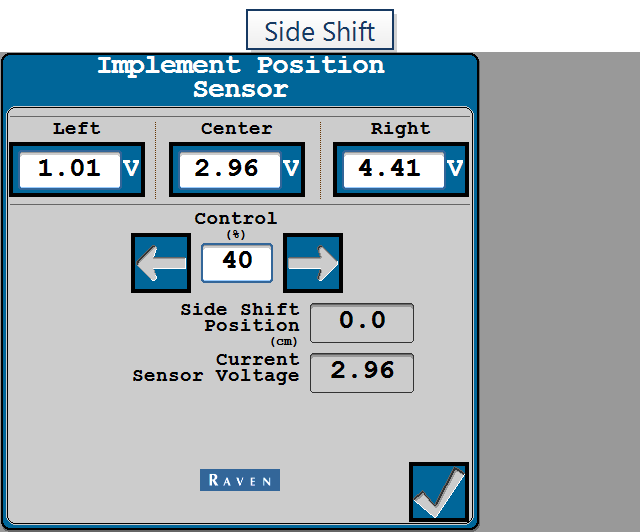This screenshot has height=532, width=640.
Task: Edit the Control percent value 40
Action: 237,263
